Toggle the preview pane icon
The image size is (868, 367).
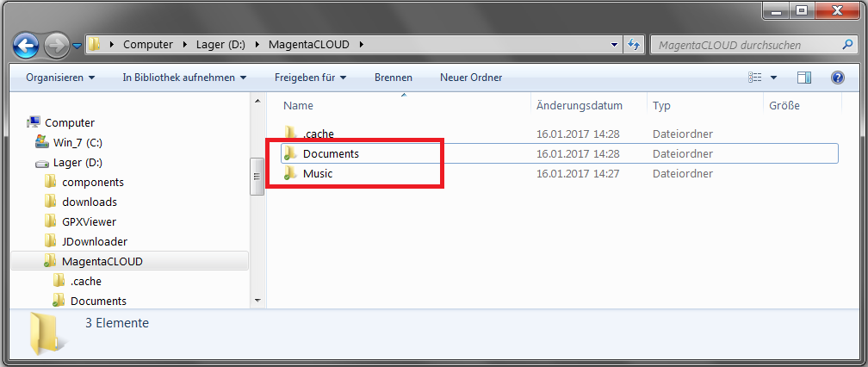click(x=804, y=78)
